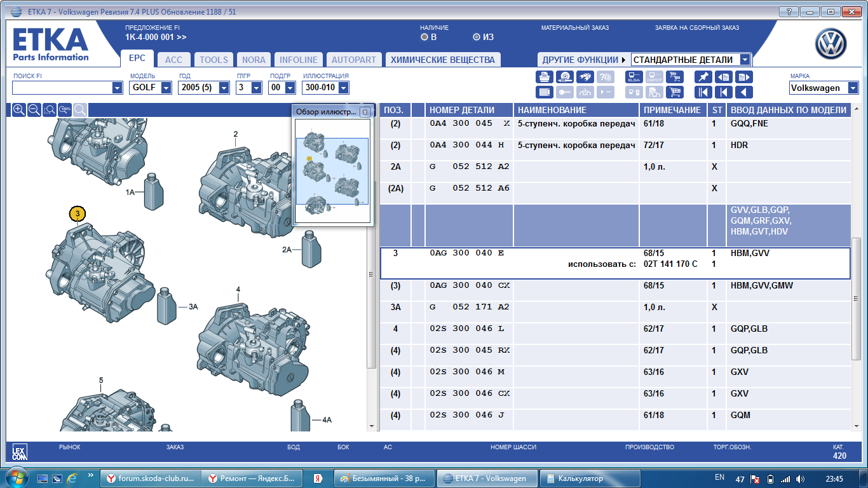Open the help button in title bar

click(789, 11)
